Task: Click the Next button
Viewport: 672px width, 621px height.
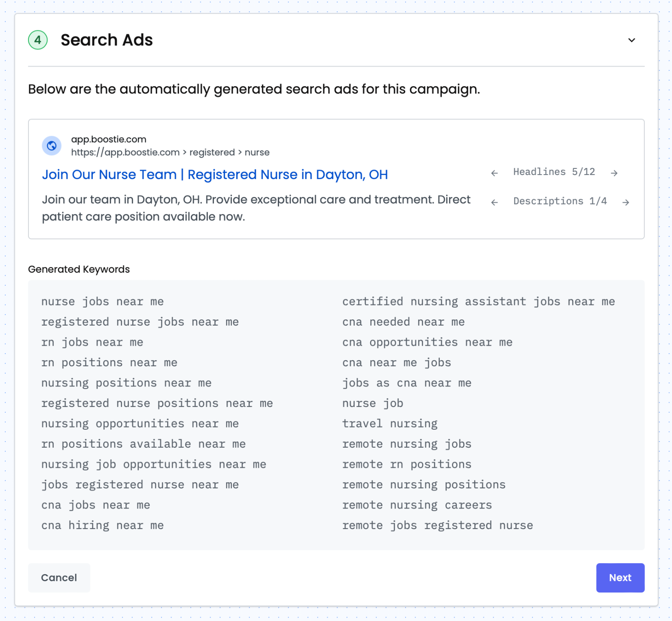Action: [x=620, y=578]
